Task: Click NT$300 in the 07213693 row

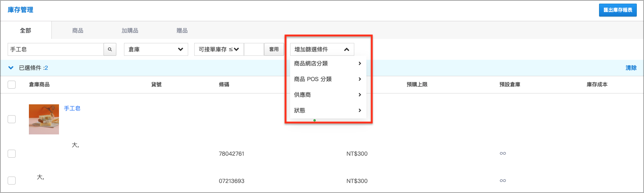Action: click(x=357, y=181)
